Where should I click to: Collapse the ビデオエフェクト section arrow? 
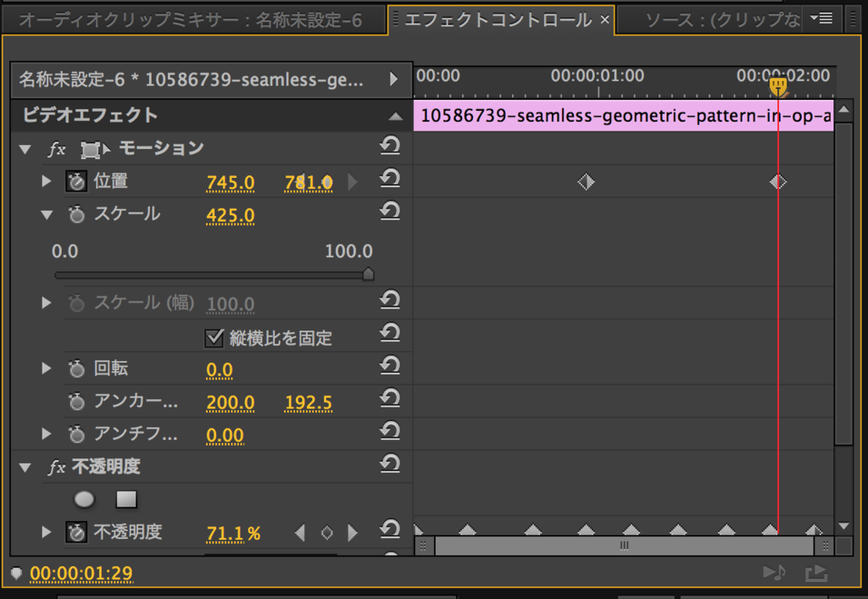click(395, 116)
